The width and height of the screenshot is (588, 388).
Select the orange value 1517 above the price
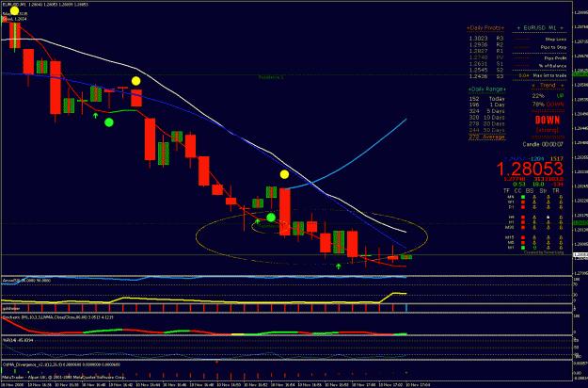(x=557, y=159)
